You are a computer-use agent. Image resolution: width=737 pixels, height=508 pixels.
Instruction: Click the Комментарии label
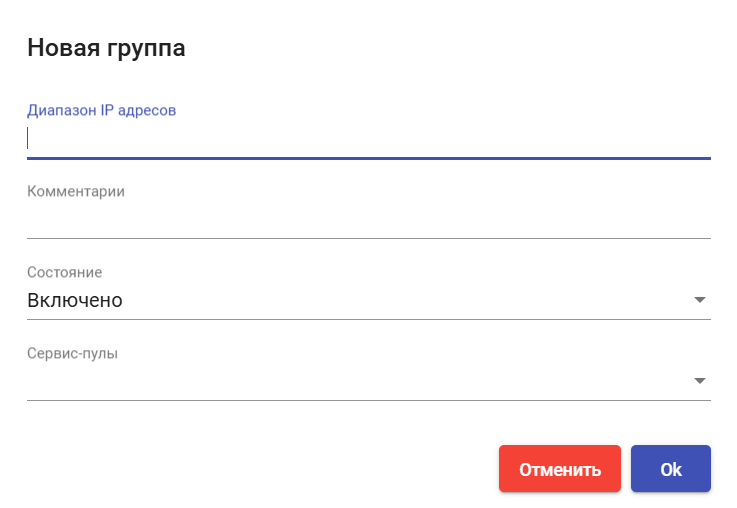(76, 191)
